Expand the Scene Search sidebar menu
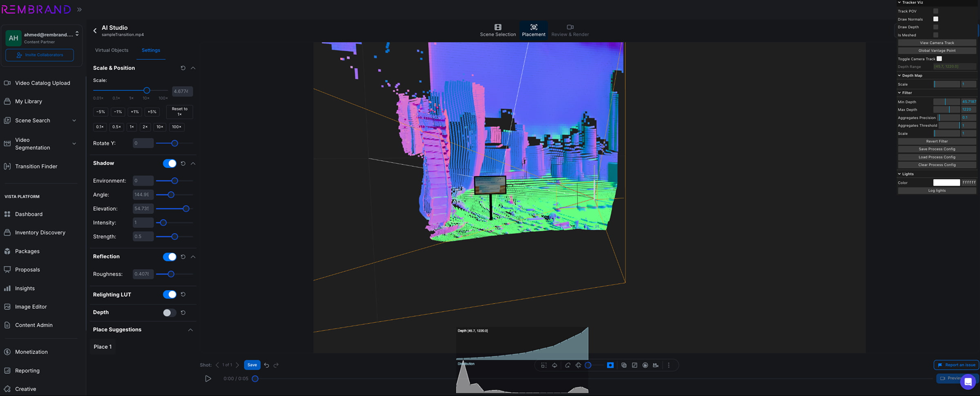The height and width of the screenshot is (396, 980). point(74,120)
